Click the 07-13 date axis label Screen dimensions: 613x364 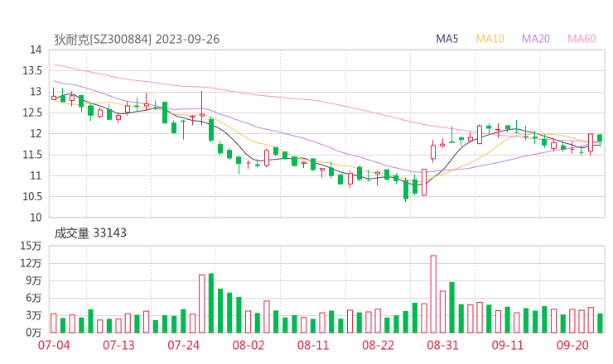(118, 346)
